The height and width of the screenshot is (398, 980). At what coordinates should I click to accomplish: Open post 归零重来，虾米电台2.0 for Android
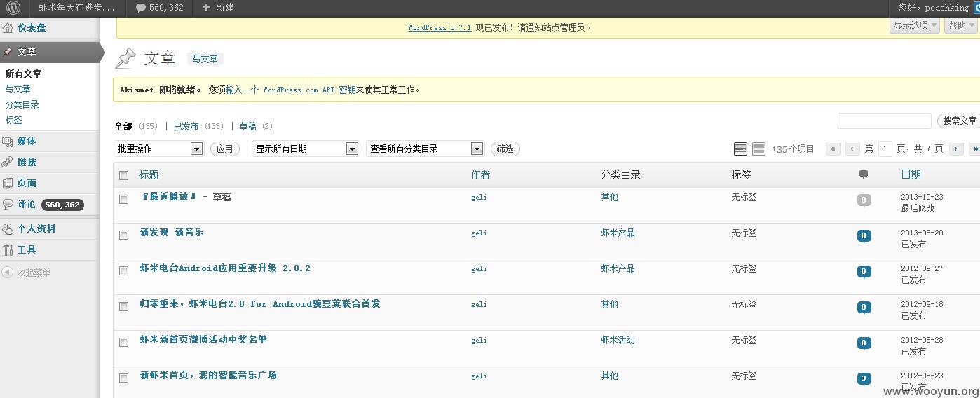coord(260,303)
